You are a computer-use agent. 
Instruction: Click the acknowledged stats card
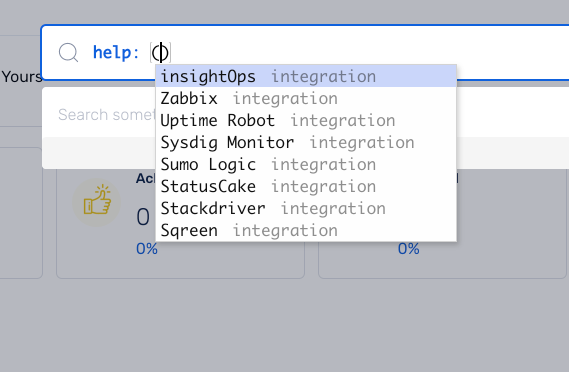tap(180, 224)
